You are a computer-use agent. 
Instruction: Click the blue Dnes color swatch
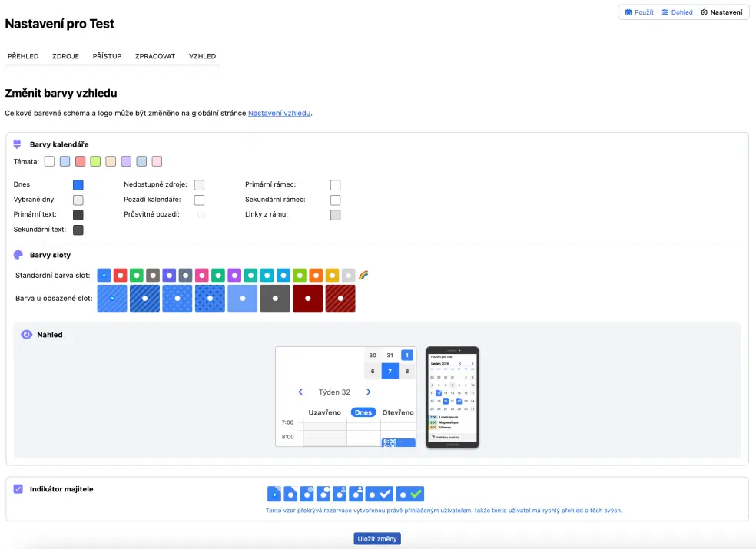coord(78,185)
